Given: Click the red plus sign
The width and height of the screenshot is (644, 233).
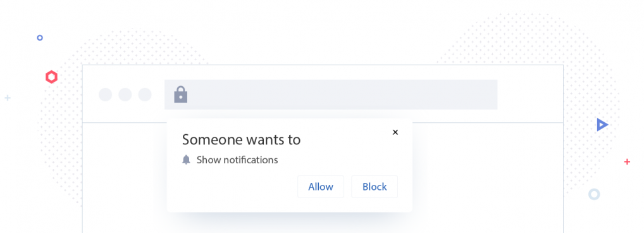Looking at the screenshot, I should (627, 162).
